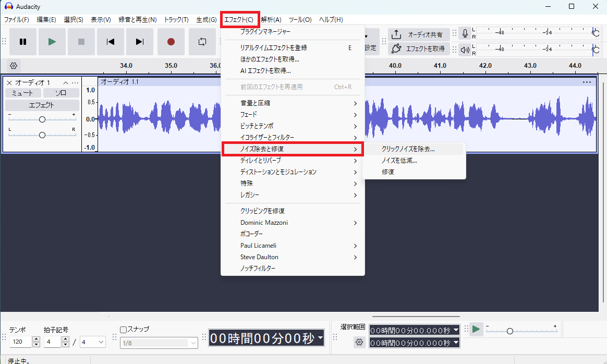The image size is (607, 364).
Task: Open the オーディオ 1.1 clip options menu
Action: tap(587, 82)
